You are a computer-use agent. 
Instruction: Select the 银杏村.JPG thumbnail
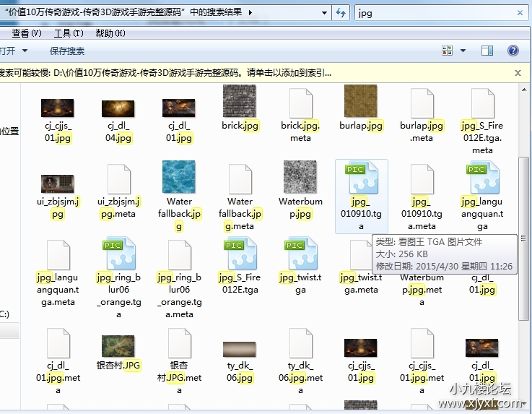(118, 346)
